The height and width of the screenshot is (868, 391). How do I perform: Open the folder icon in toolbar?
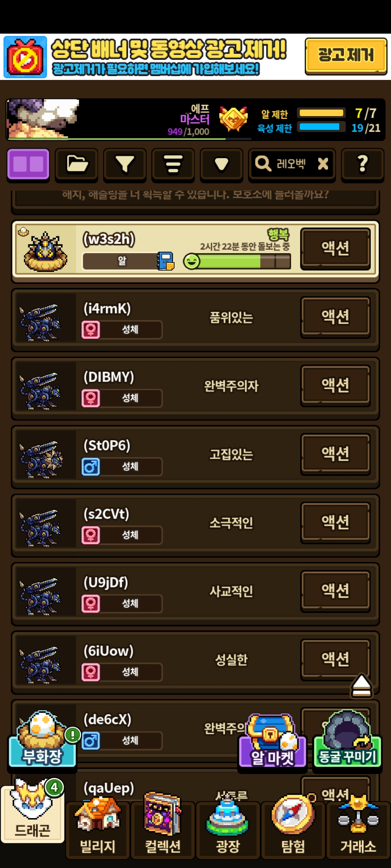click(x=76, y=164)
